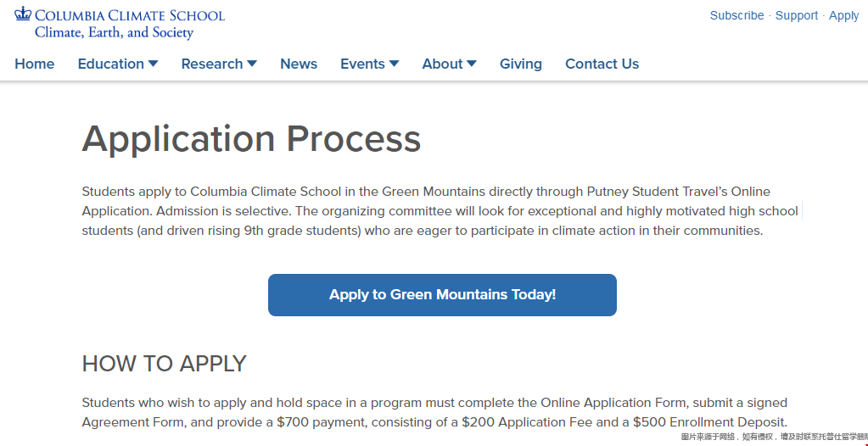Select the Education menu label
868x446 pixels.
(110, 64)
